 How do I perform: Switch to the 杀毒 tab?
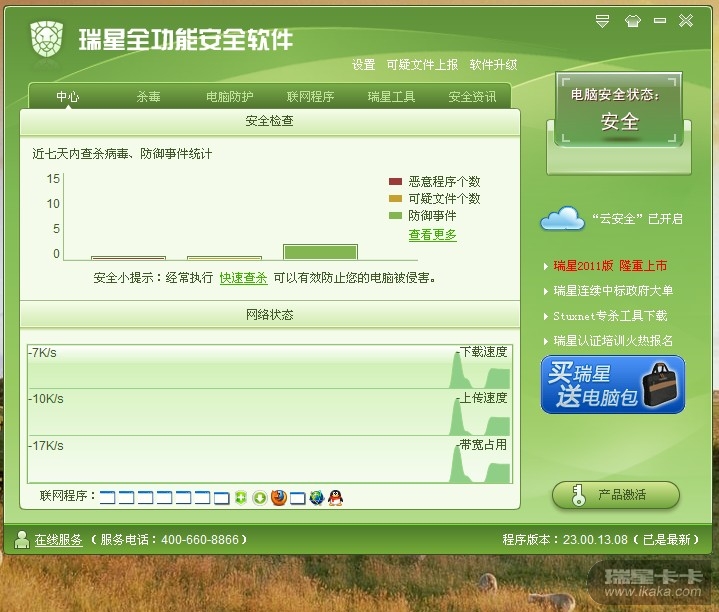pyautogui.click(x=149, y=96)
